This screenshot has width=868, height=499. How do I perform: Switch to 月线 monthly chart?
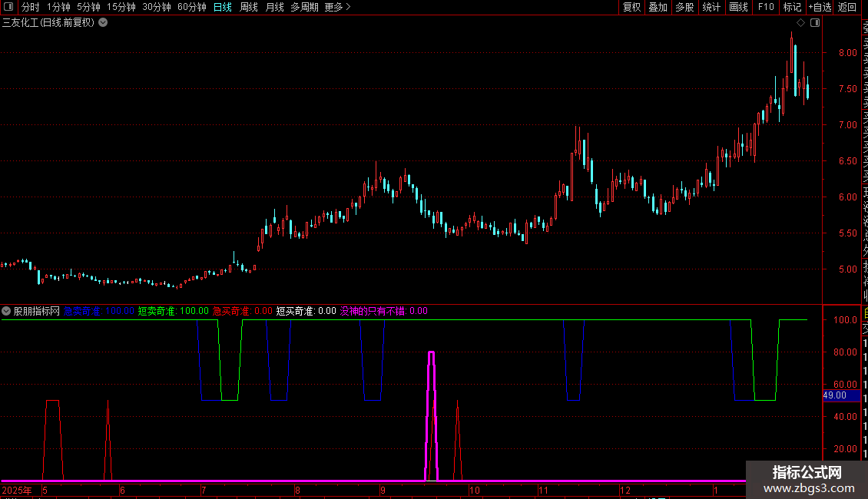274,7
